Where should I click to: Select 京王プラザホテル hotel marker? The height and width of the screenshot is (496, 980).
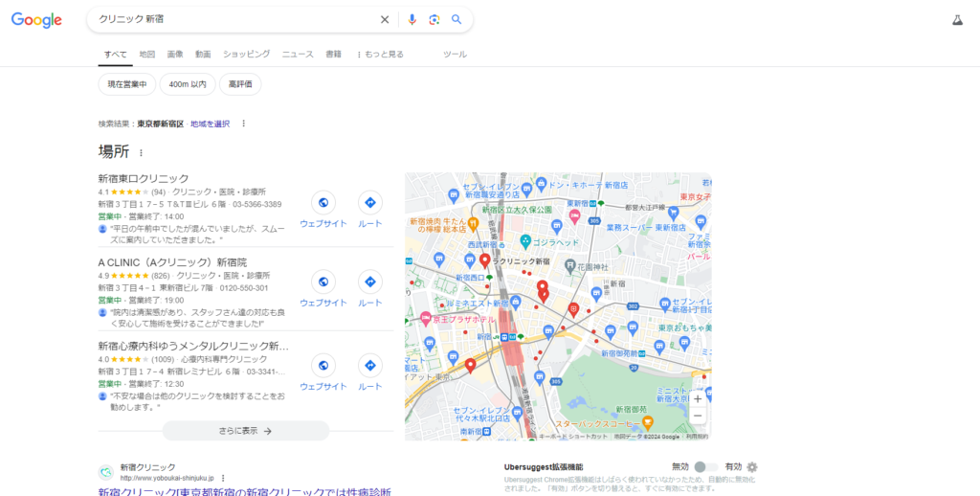click(x=426, y=319)
